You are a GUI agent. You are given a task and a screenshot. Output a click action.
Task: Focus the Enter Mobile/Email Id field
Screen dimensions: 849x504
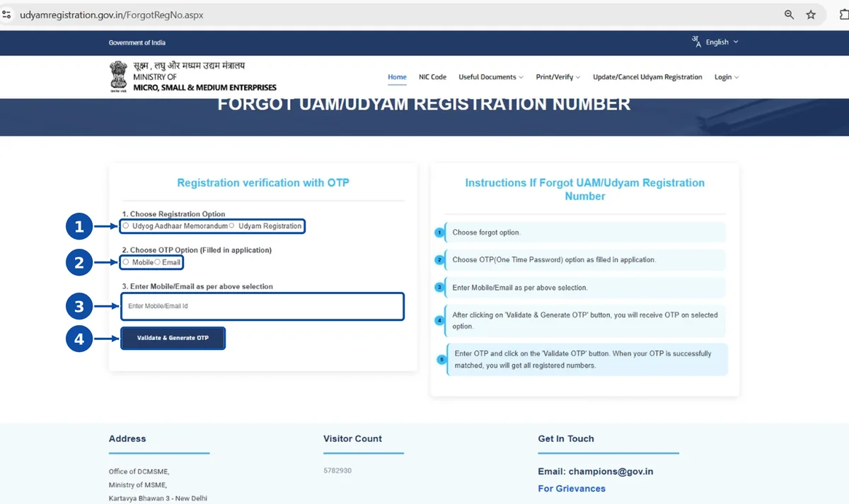click(x=262, y=306)
